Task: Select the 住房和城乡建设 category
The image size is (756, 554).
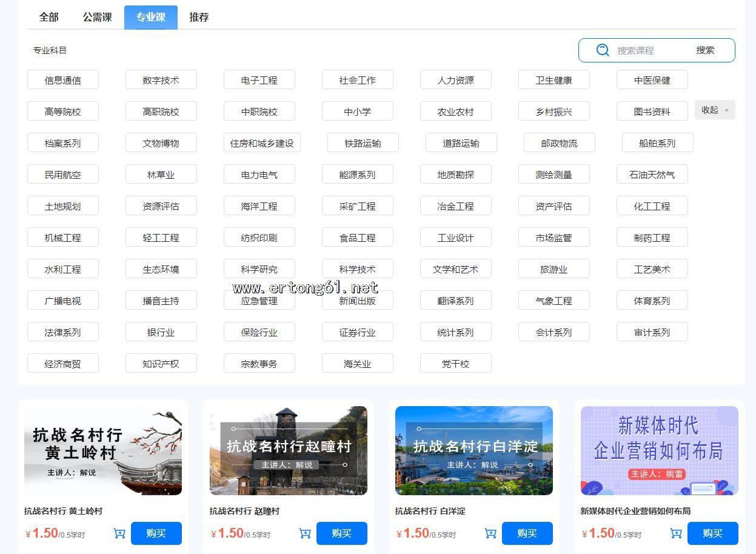Action: click(262, 143)
